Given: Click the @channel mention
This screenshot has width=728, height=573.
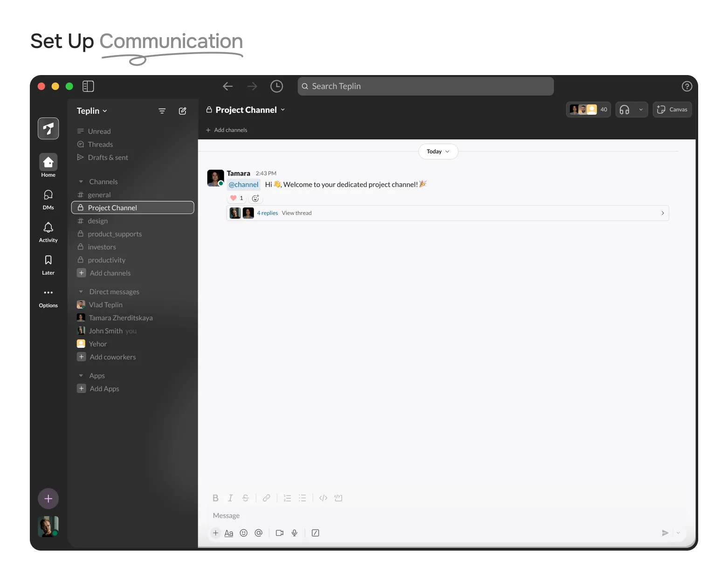Looking at the screenshot, I should 243,185.
